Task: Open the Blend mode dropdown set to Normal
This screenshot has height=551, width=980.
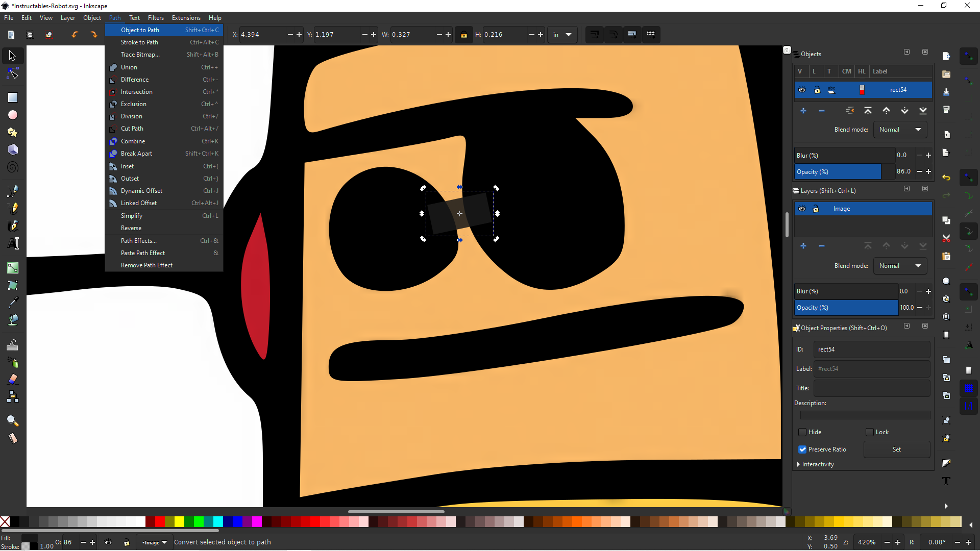Action: coord(900,129)
